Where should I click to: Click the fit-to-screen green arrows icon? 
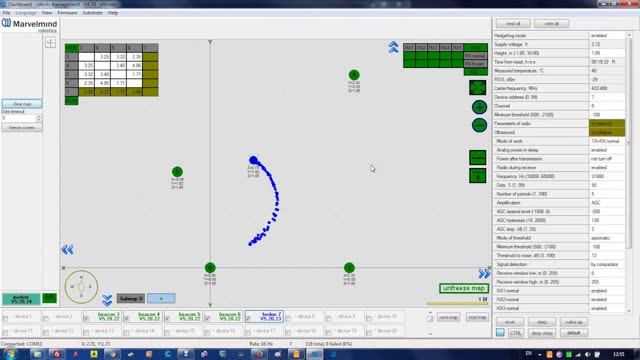[478, 87]
